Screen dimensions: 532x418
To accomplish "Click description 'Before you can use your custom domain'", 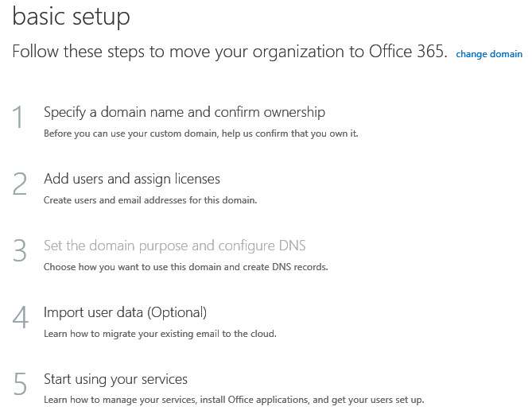I will click(200, 134).
